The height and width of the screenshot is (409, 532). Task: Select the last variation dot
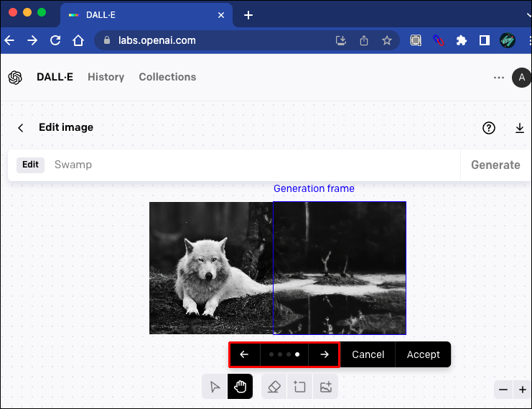[297, 354]
